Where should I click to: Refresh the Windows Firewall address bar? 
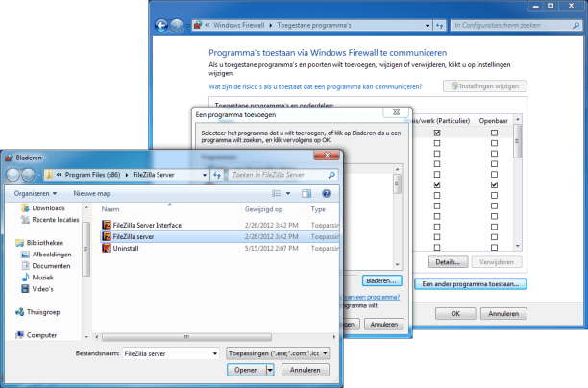pyautogui.click(x=439, y=26)
